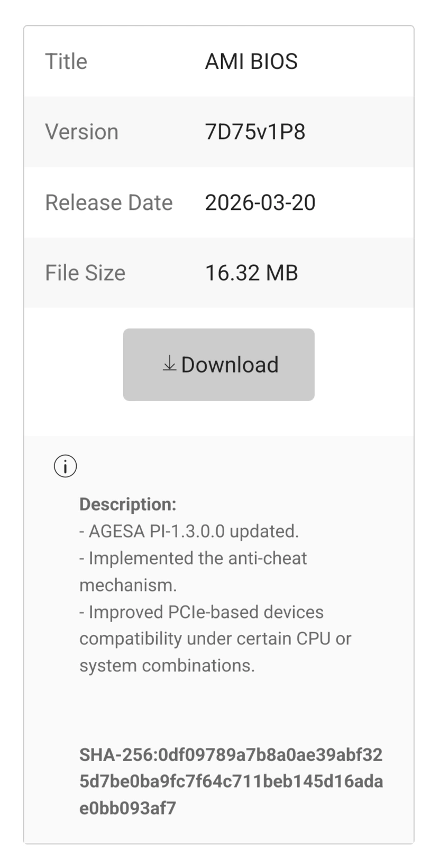The height and width of the screenshot is (868, 448).
Task: Click the download arrow icon inside the Download button
Action: click(169, 364)
